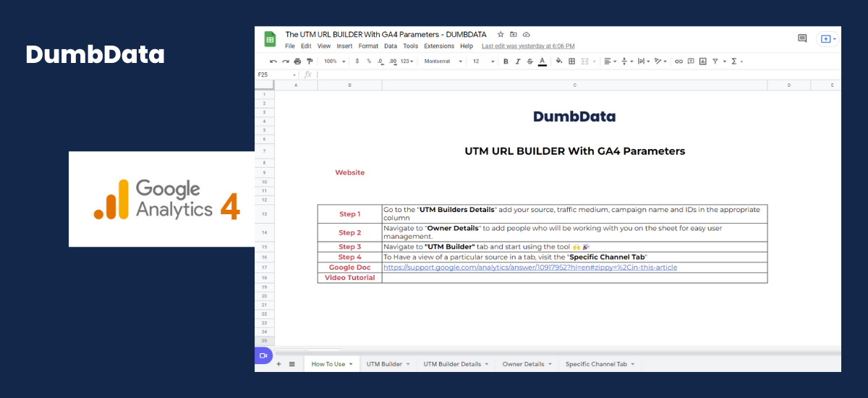
Task: Open the all sheets list icon
Action: [x=292, y=364]
